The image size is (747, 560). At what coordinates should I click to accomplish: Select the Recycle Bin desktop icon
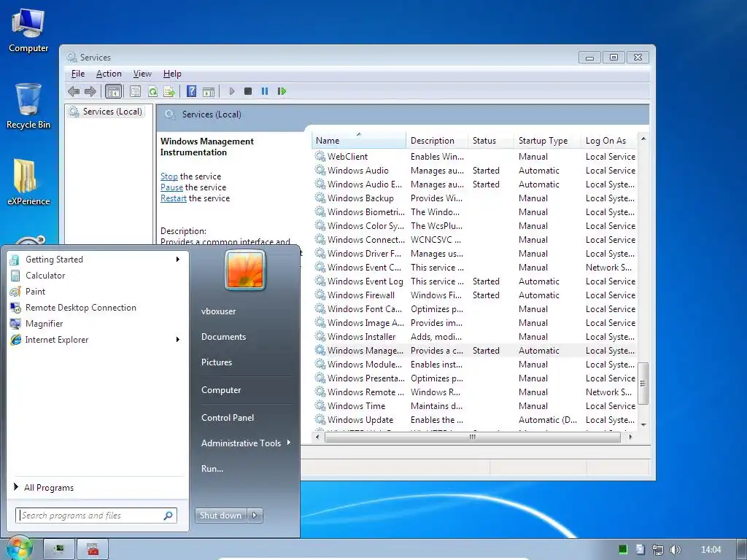(28, 106)
